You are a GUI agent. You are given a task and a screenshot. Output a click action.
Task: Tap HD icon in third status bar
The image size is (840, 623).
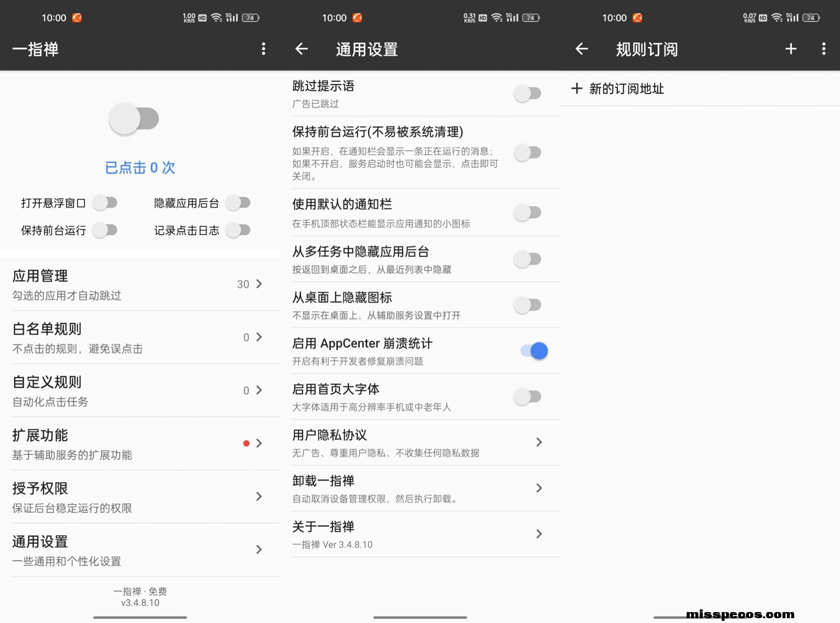[x=763, y=18]
